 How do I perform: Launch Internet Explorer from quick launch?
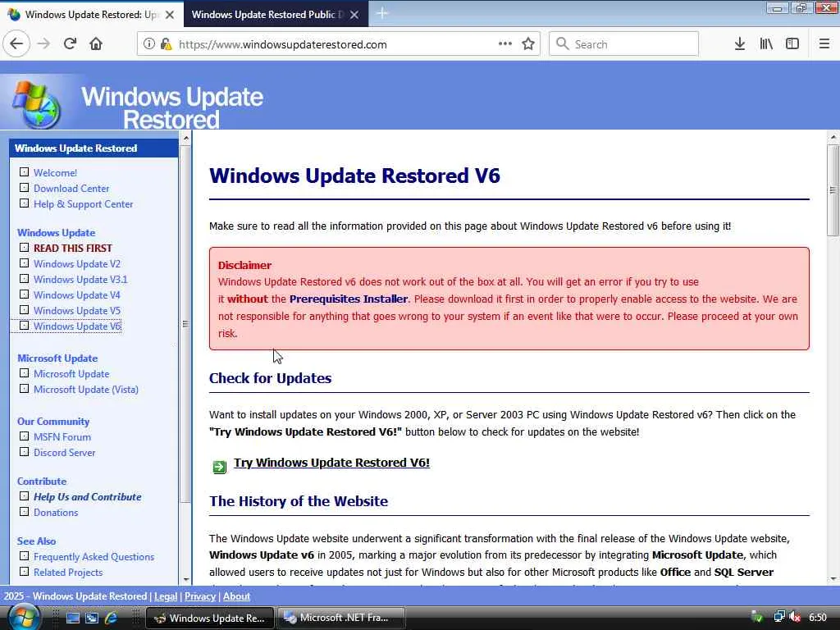coord(111,618)
